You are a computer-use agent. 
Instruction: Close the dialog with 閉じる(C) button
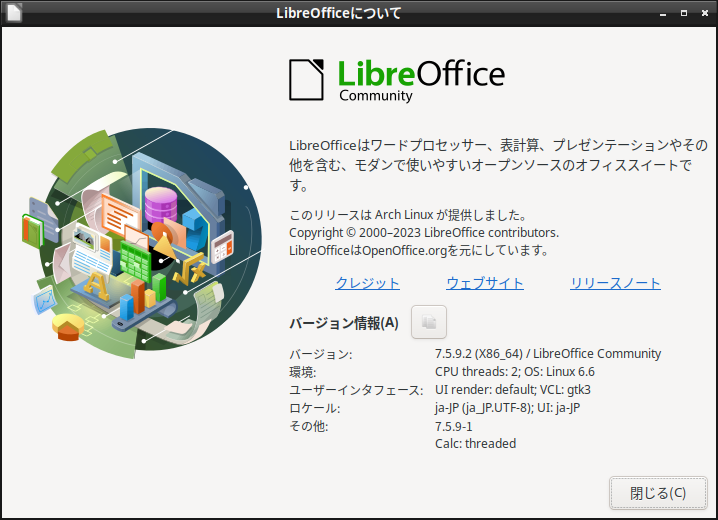pyautogui.click(x=658, y=493)
